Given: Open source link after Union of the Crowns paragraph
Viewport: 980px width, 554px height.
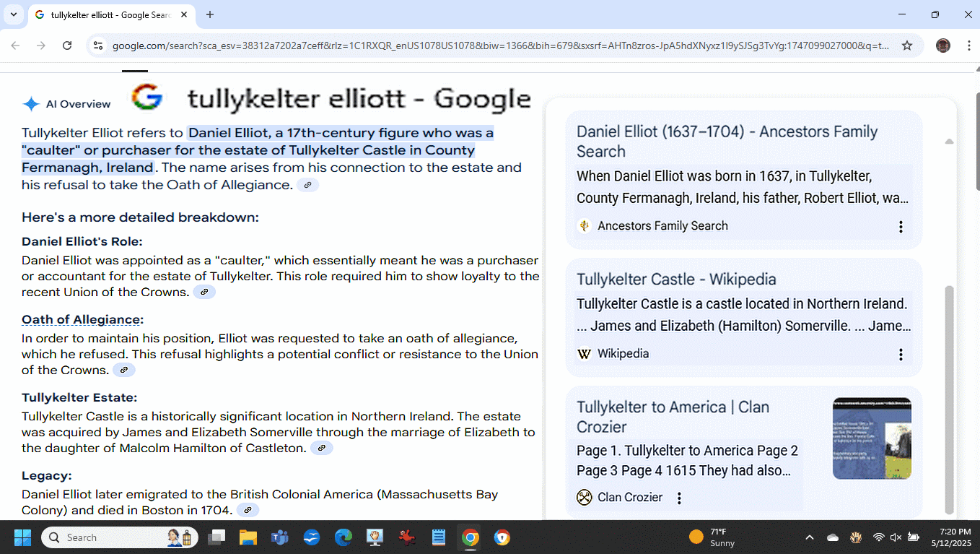Looking at the screenshot, I should [x=204, y=293].
